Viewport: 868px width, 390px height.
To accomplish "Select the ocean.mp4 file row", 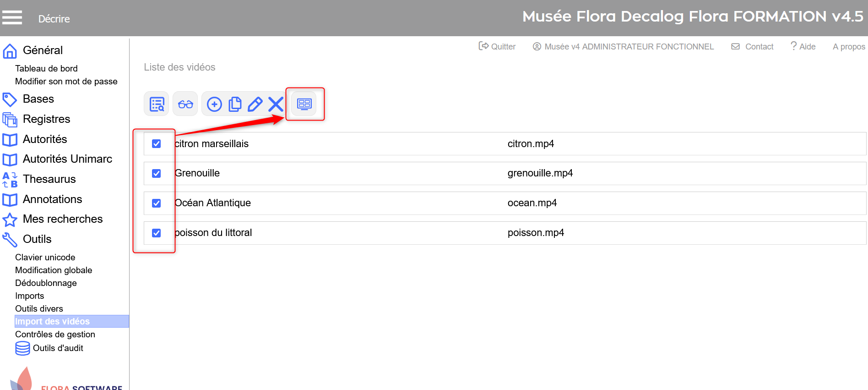I will [532, 203].
